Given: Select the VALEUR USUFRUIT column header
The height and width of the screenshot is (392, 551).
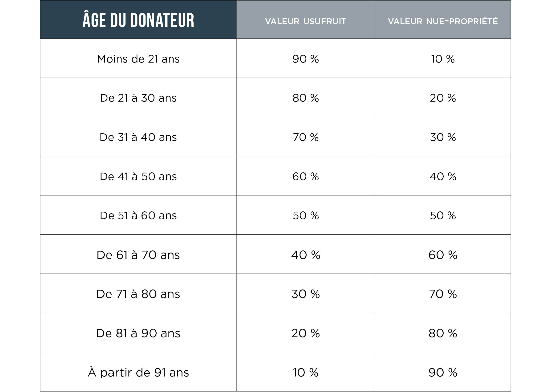Looking at the screenshot, I should (306, 20).
